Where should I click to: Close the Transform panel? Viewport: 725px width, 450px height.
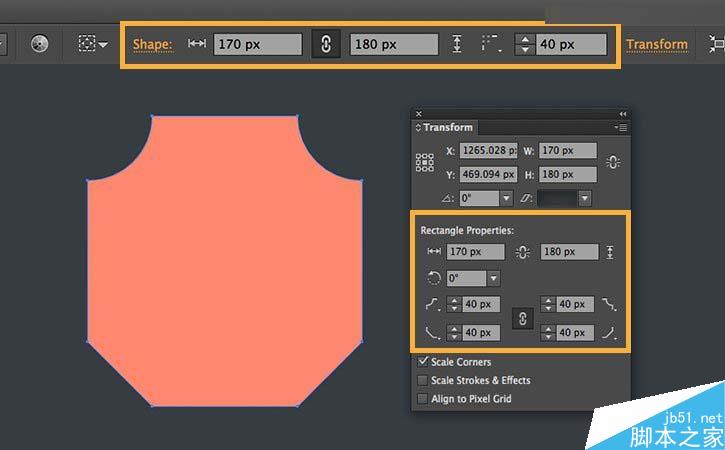point(418,114)
